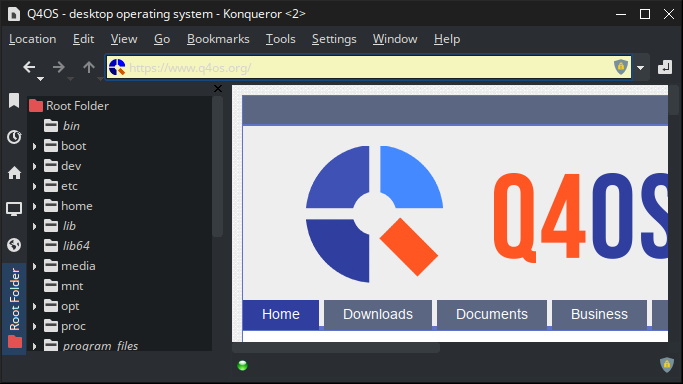Go forward with the forward arrow
The image size is (683, 384).
(x=58, y=67)
